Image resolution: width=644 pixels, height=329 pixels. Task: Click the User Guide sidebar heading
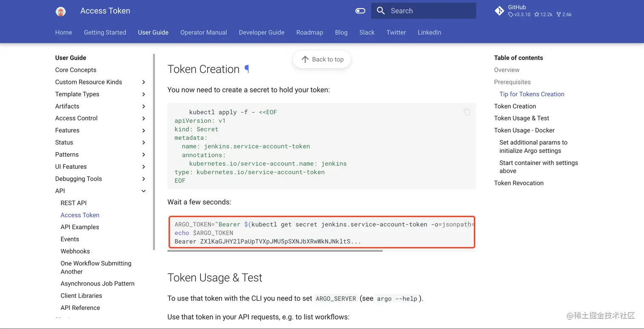(71, 58)
